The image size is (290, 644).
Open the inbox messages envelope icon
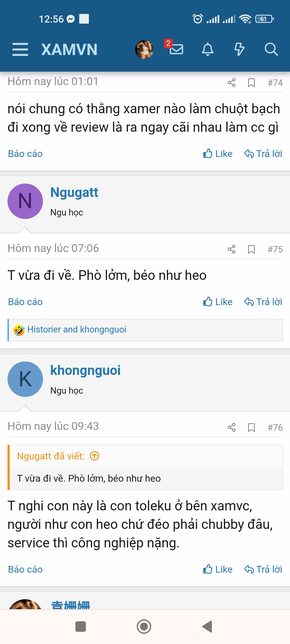coord(176,49)
